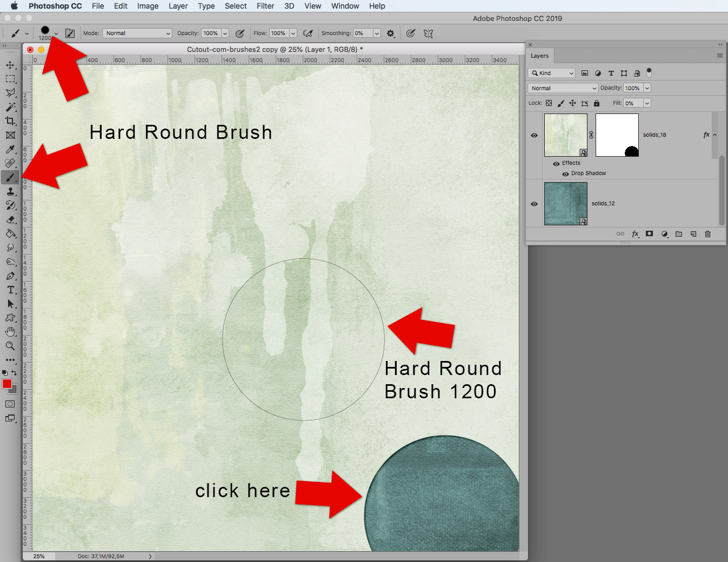Open blending Mode dropdown in options bar

click(137, 34)
